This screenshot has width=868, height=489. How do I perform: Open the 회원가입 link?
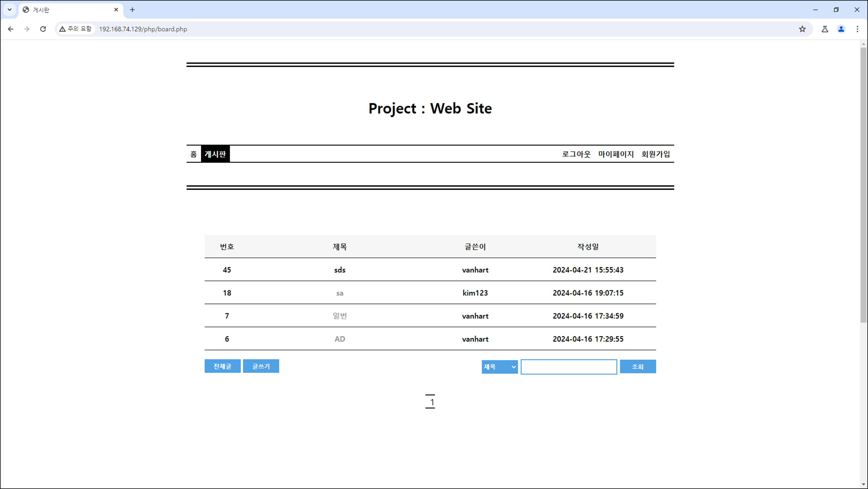655,154
